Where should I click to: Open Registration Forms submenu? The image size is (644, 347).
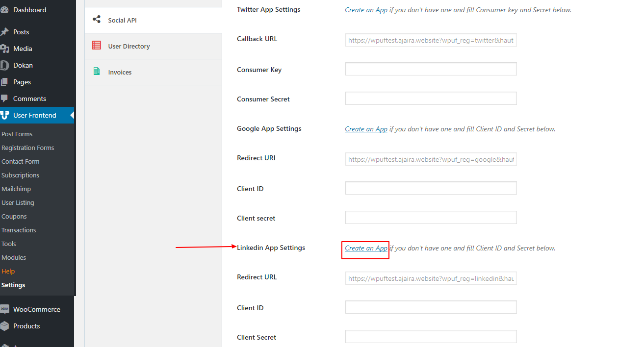[28, 148]
